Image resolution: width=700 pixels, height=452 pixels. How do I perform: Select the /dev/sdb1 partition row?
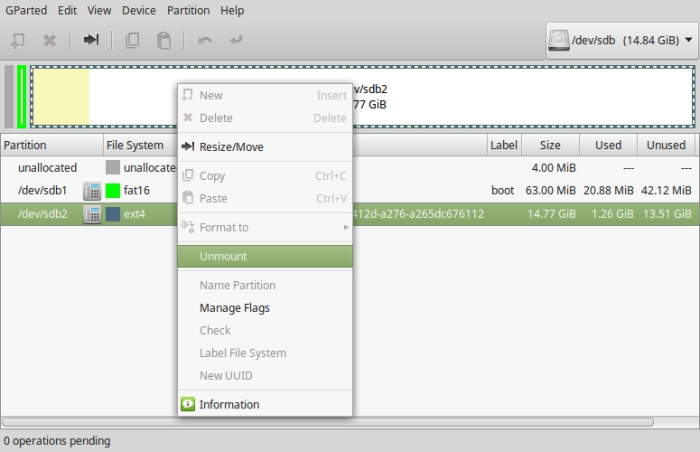pyautogui.click(x=350, y=191)
